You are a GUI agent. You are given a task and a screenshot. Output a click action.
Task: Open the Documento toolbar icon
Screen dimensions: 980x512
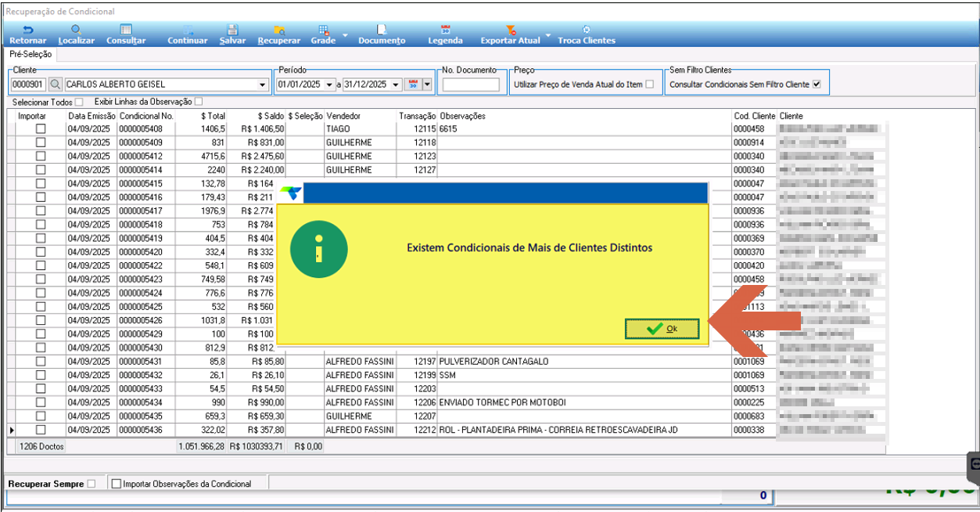click(x=382, y=29)
